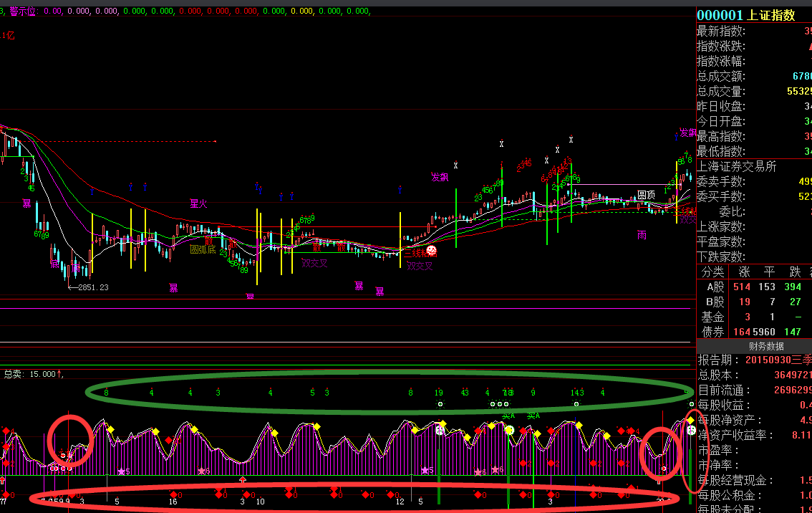Select the 基金 row label
The image size is (812, 513).
712,317
